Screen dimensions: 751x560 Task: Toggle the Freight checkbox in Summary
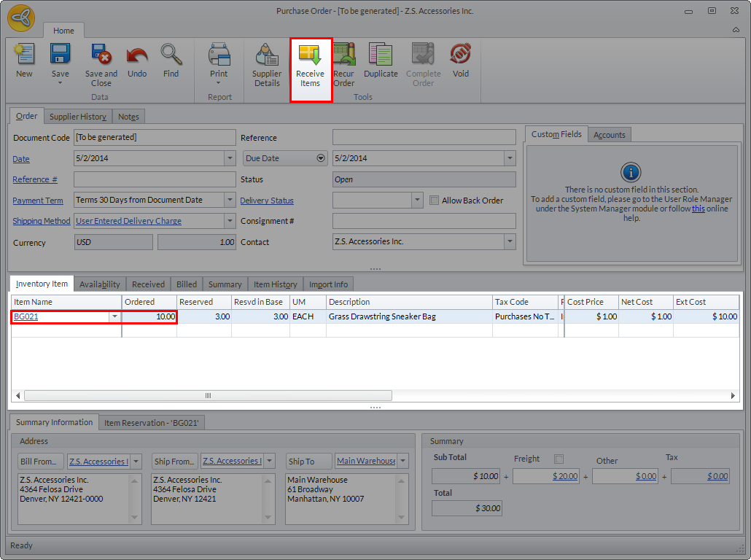point(559,459)
